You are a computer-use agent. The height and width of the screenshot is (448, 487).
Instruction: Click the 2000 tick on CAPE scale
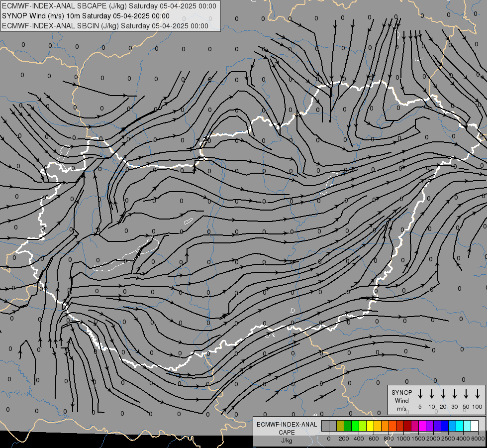tap(433, 439)
